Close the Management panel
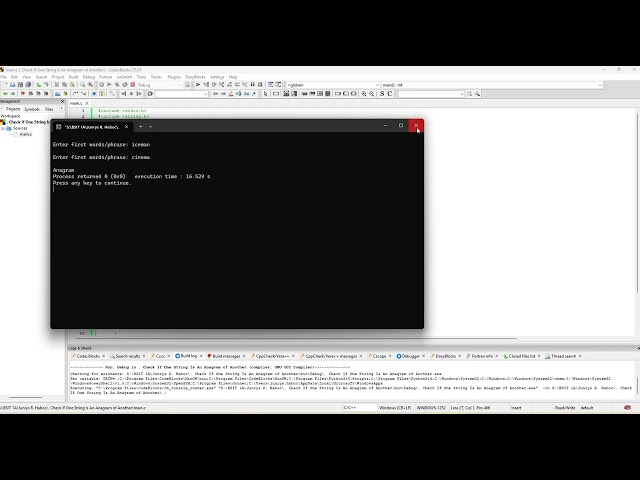 point(62,101)
